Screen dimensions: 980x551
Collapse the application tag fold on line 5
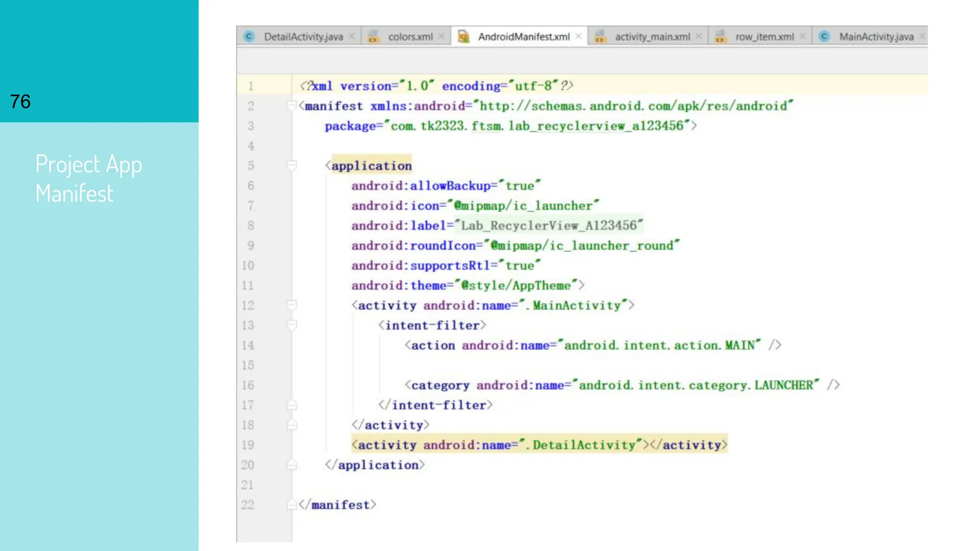291,165
